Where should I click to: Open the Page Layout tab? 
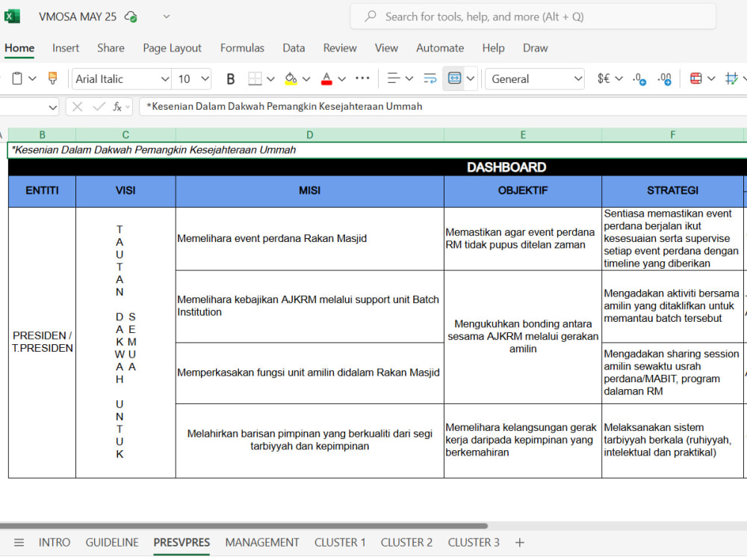172,48
